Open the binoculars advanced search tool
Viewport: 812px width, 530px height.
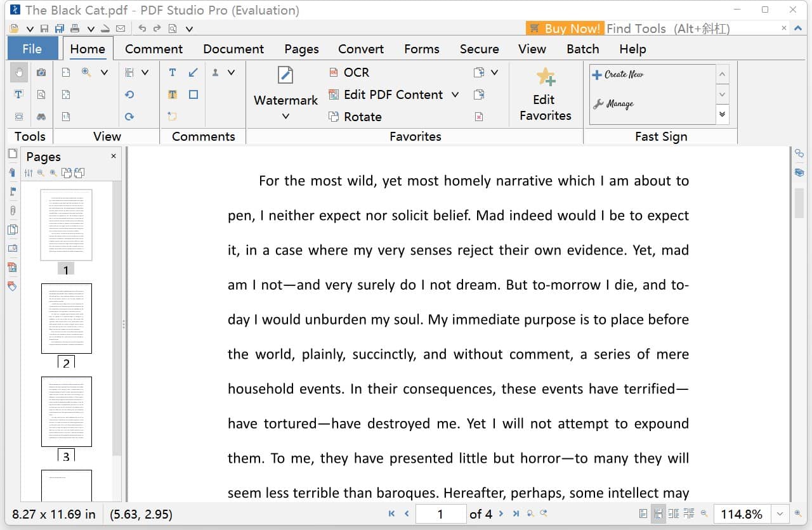[41, 117]
